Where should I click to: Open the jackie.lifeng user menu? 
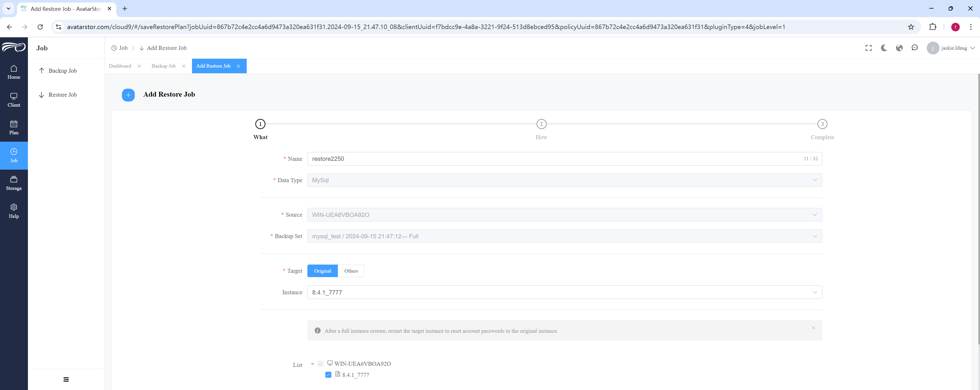click(x=951, y=48)
